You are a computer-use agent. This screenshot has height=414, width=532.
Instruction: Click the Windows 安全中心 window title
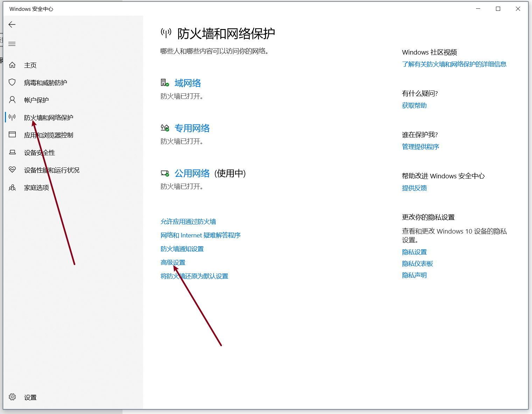pos(31,9)
